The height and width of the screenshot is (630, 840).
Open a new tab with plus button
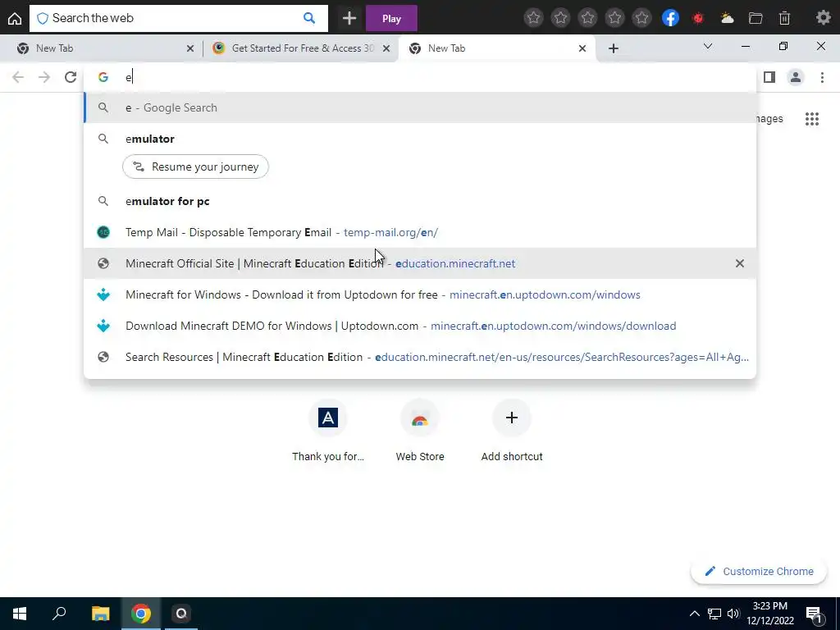coord(614,48)
